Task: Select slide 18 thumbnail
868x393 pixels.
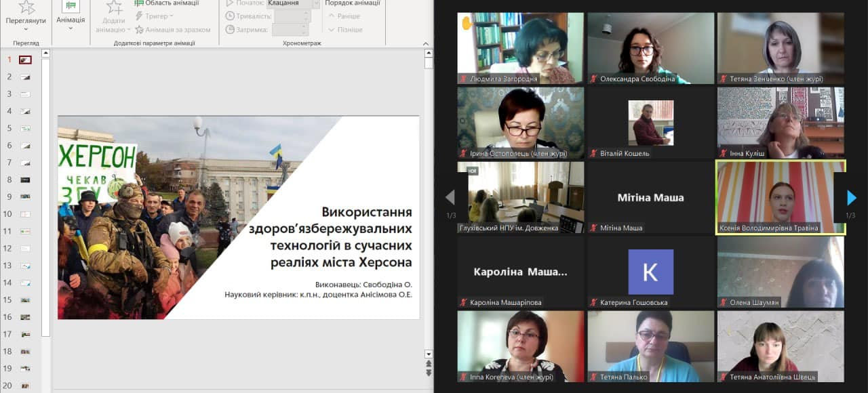Action: [x=25, y=351]
